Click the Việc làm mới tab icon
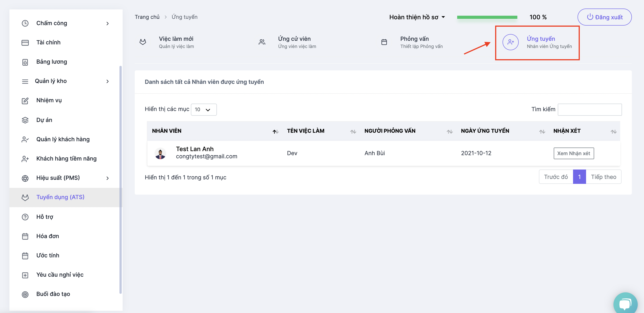 point(143,42)
